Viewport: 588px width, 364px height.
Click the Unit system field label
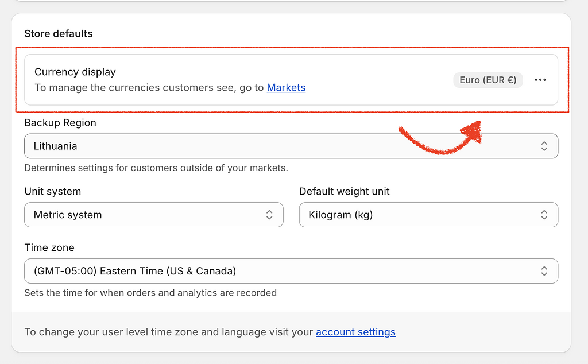(x=53, y=191)
